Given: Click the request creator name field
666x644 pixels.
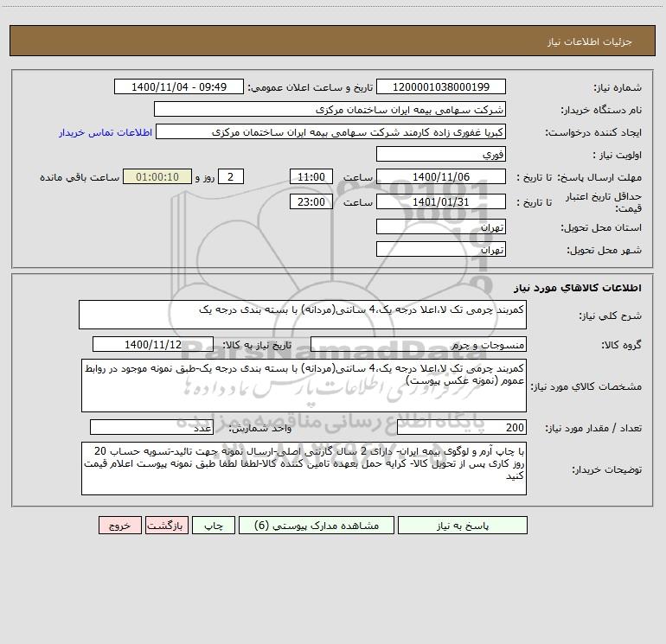Looking at the screenshot, I should click(x=331, y=131).
